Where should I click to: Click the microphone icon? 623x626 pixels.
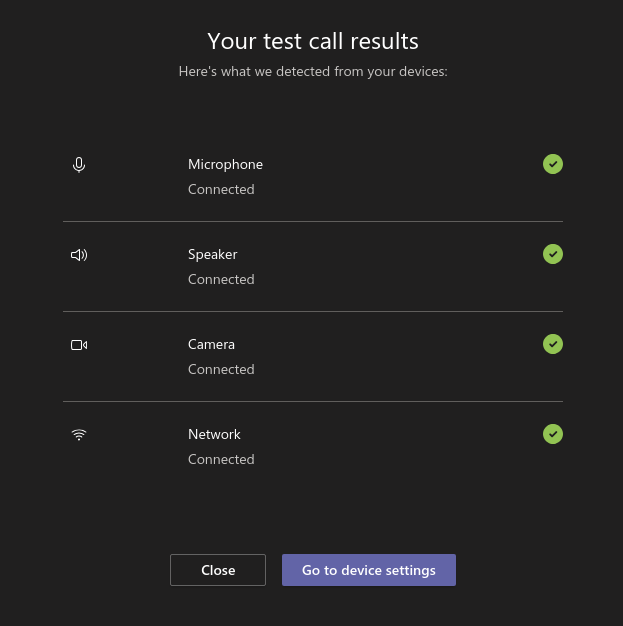[x=79, y=164]
